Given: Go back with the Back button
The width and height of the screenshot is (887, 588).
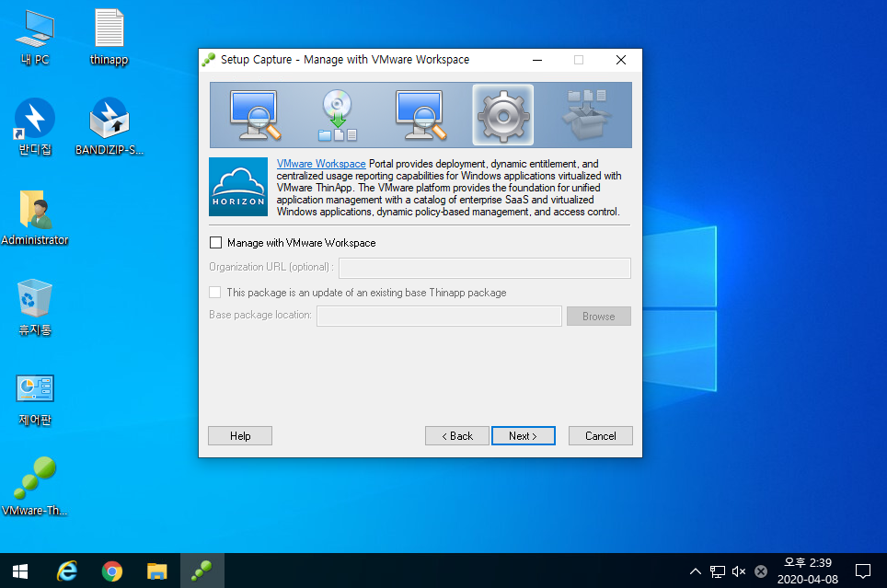Looking at the screenshot, I should pyautogui.click(x=457, y=436).
